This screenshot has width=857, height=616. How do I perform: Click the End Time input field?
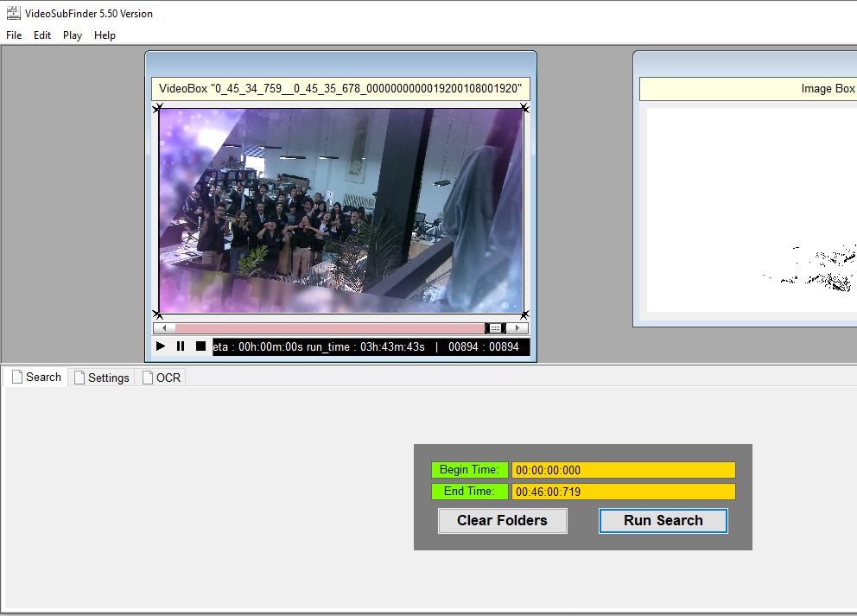623,492
